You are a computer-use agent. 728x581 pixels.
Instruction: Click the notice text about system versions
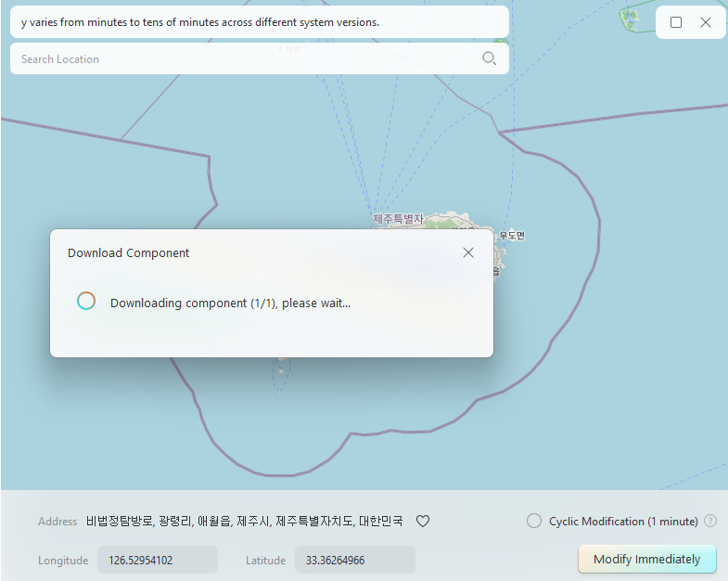pyautogui.click(x=200, y=22)
